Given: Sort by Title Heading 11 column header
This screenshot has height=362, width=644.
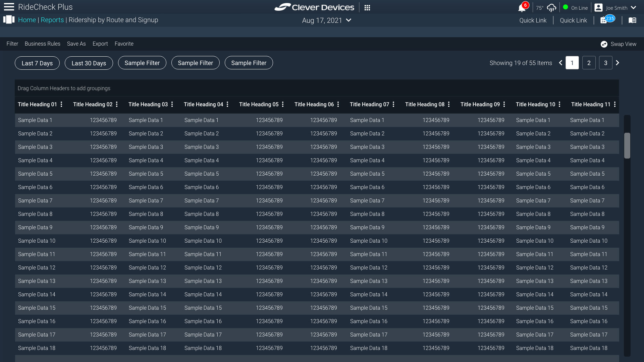Looking at the screenshot, I should point(591,105).
